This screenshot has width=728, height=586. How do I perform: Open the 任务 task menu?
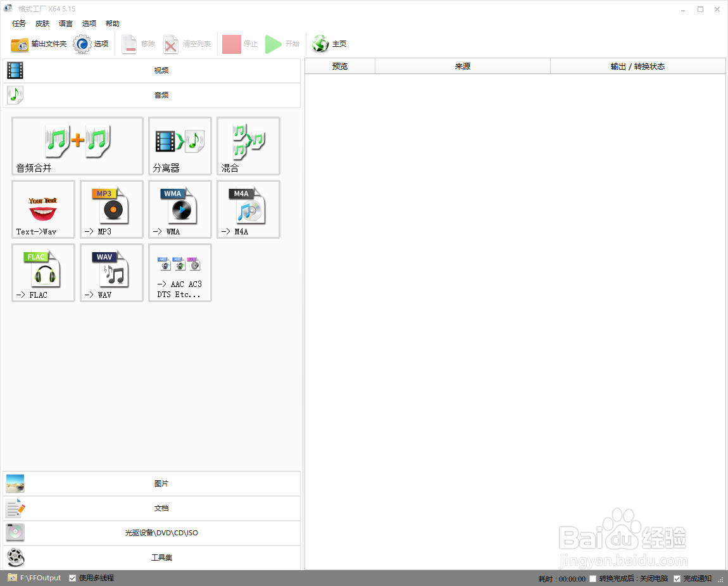tap(19, 23)
